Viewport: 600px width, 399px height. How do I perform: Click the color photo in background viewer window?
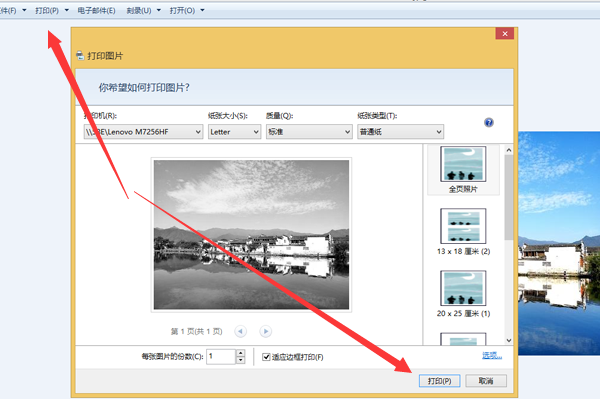click(559, 243)
